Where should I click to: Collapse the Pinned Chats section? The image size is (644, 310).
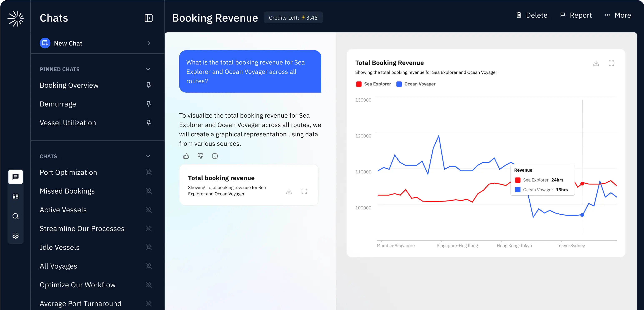(x=148, y=69)
